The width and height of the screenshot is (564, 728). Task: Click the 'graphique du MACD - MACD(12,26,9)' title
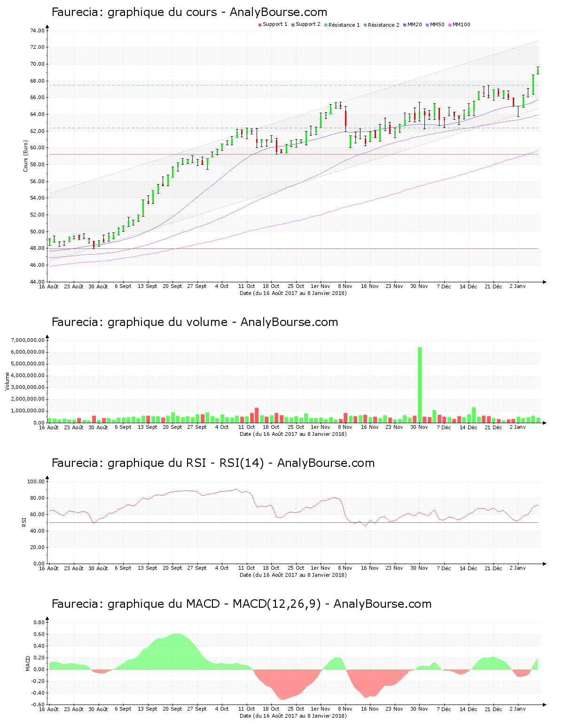click(x=214, y=604)
